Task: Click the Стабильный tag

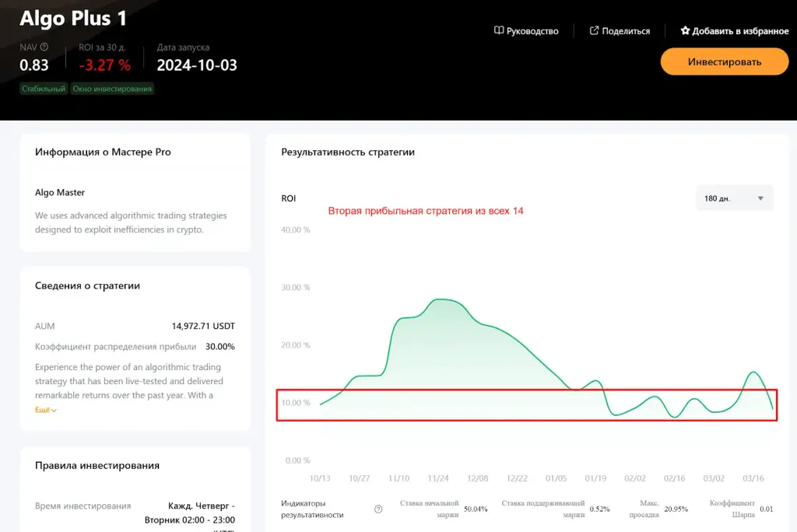Action: (x=44, y=89)
